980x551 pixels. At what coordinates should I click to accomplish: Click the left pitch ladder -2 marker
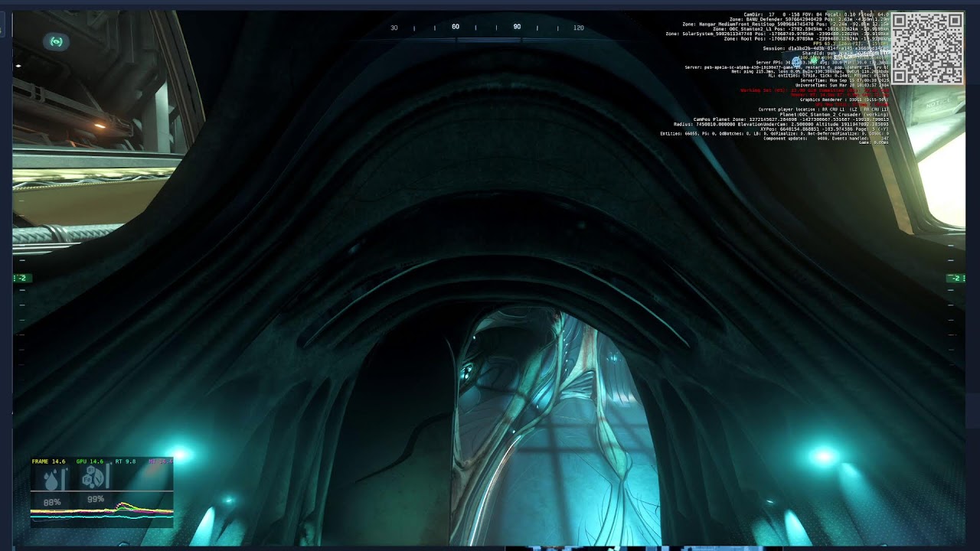[x=21, y=278]
